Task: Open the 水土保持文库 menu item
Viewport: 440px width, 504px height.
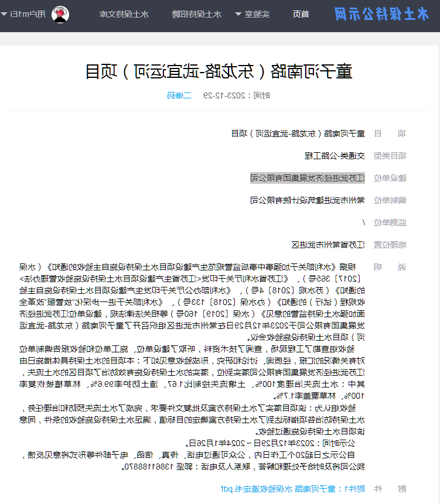Action: tap(124, 15)
